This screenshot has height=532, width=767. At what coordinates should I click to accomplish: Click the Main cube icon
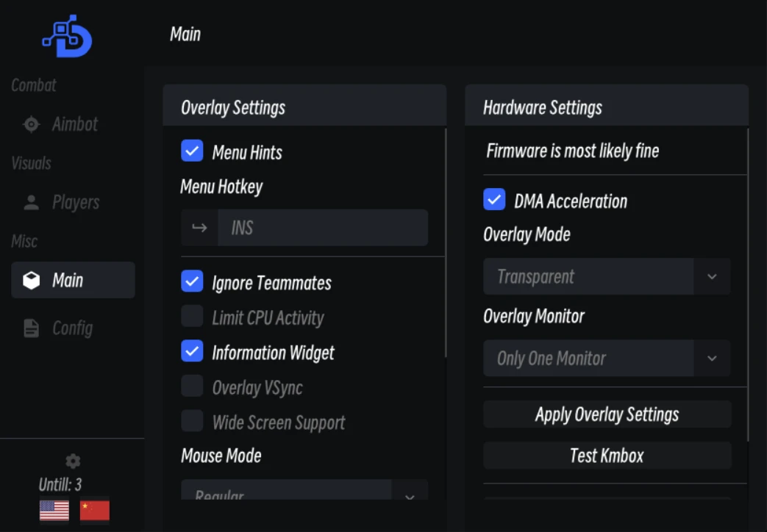coord(32,280)
